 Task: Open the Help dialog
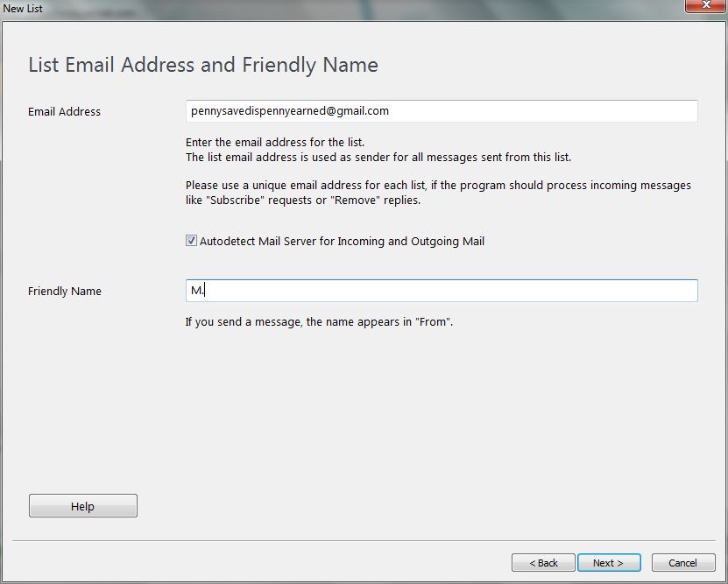82,505
